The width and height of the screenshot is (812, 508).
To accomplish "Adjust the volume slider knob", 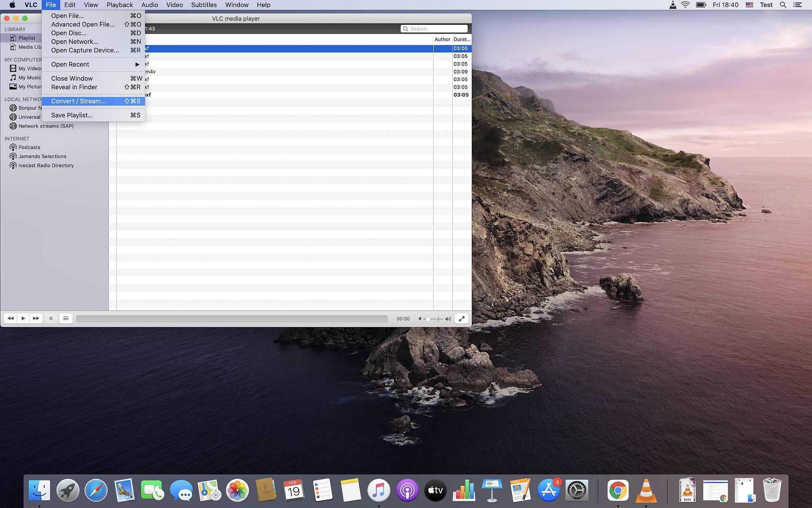I will click(x=428, y=319).
